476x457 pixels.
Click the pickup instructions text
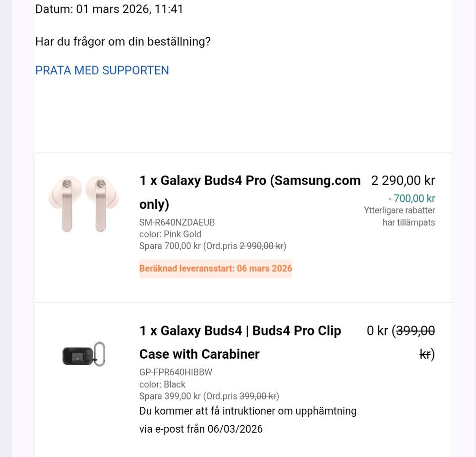247,420
